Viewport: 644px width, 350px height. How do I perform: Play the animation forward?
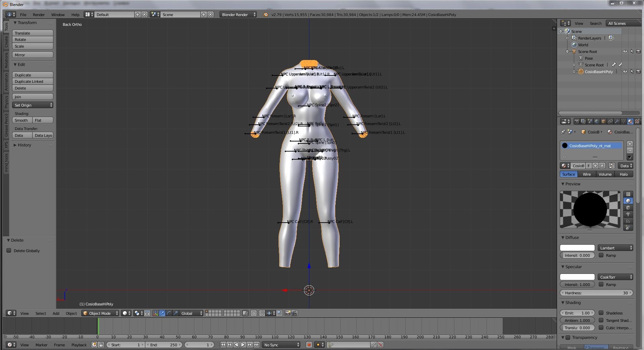click(243, 345)
